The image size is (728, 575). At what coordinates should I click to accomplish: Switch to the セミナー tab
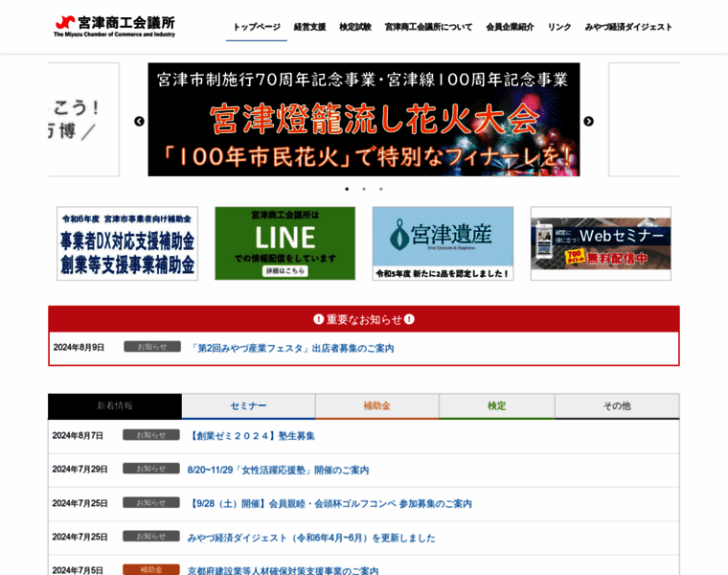[x=248, y=406]
